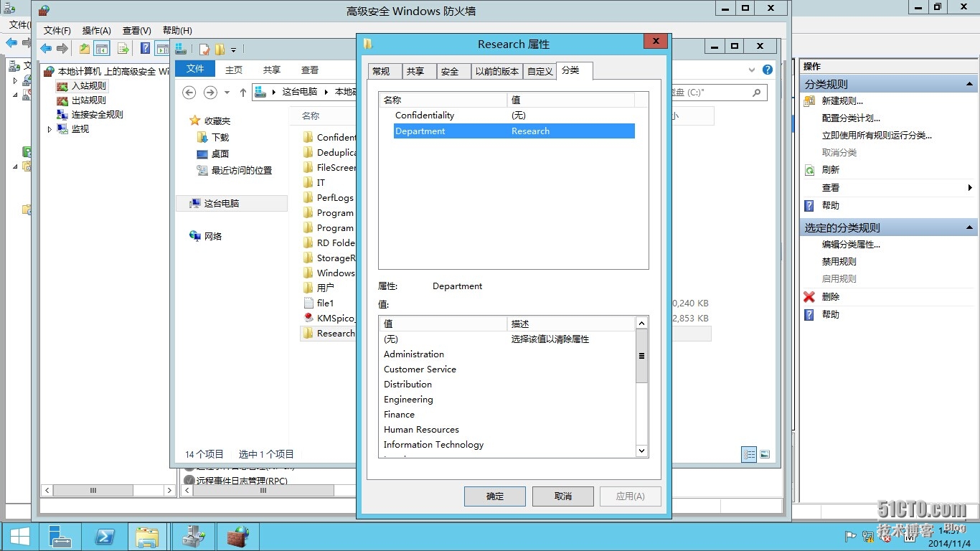Open File Explorer taskbar icon
The image size is (980, 551).
(148, 537)
